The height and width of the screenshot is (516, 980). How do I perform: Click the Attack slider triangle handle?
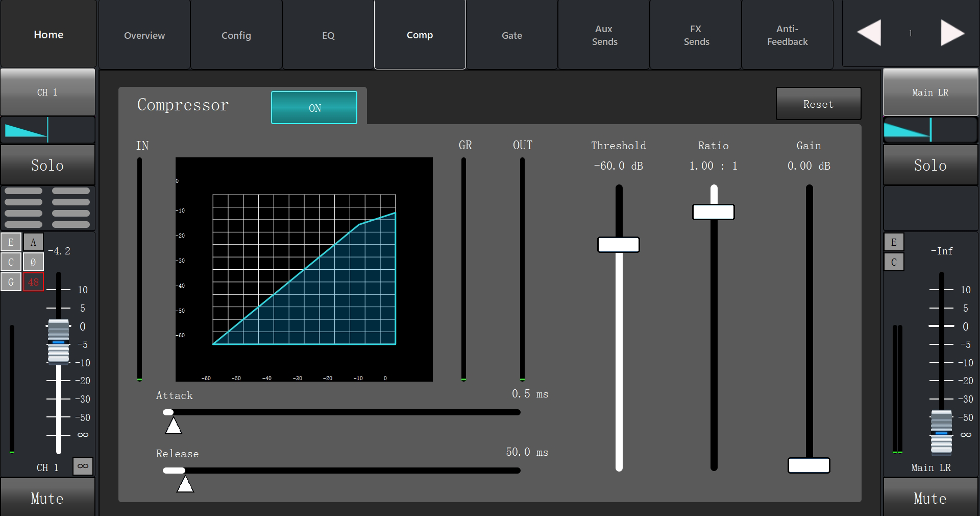coord(174,426)
